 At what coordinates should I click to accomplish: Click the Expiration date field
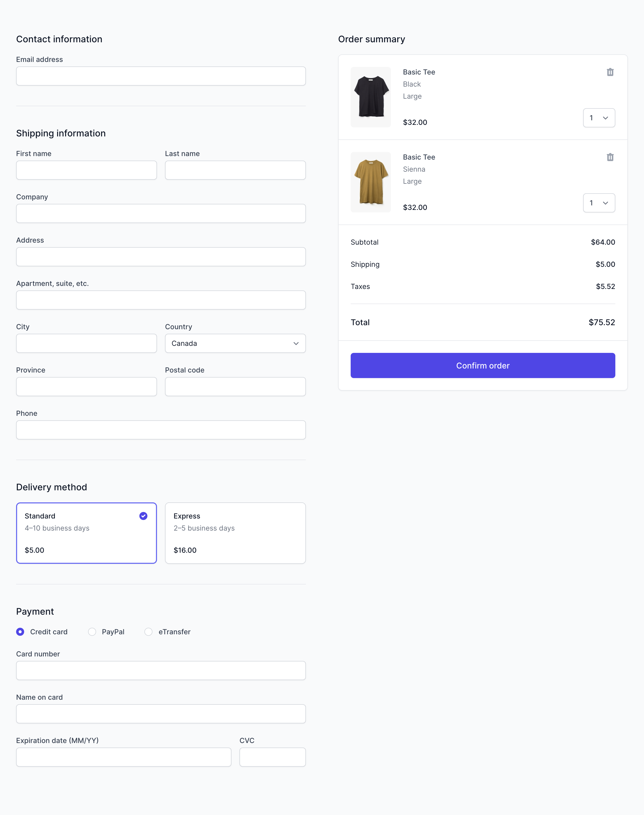[123, 757]
